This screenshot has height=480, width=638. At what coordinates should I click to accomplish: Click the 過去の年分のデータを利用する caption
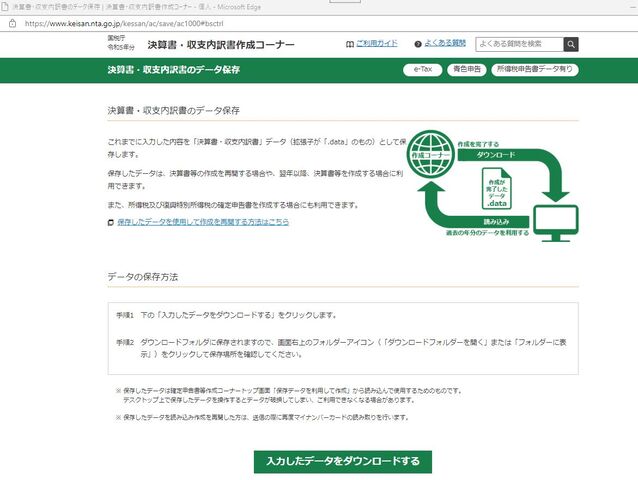click(x=487, y=233)
